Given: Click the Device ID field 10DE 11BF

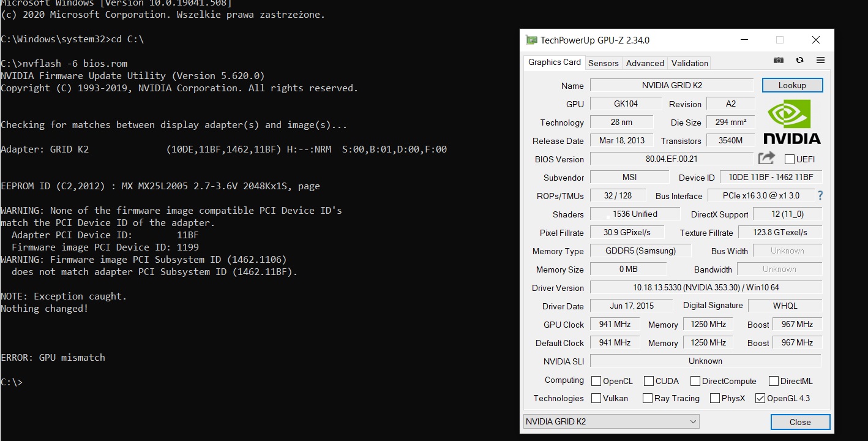Looking at the screenshot, I should 771,177.
